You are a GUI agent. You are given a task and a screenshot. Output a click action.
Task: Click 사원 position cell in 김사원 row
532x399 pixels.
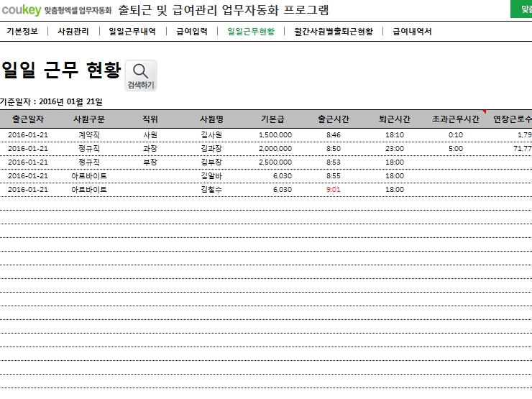(x=150, y=135)
